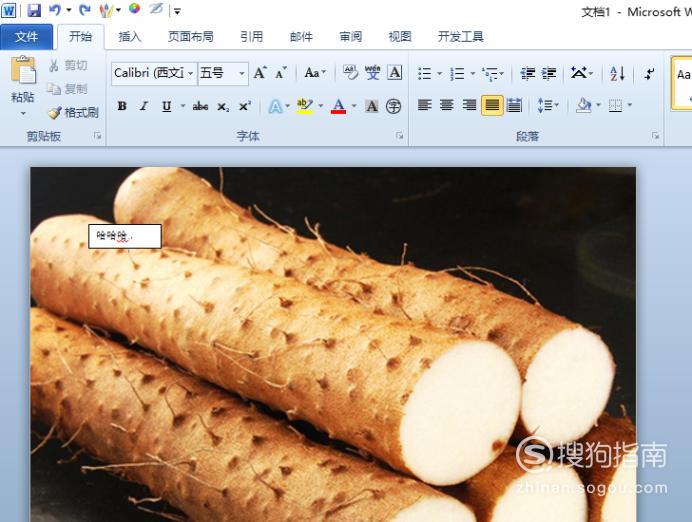Screen dimensions: 692x522
Task: Open borders button in paragraph group
Action: pyautogui.click(x=615, y=105)
